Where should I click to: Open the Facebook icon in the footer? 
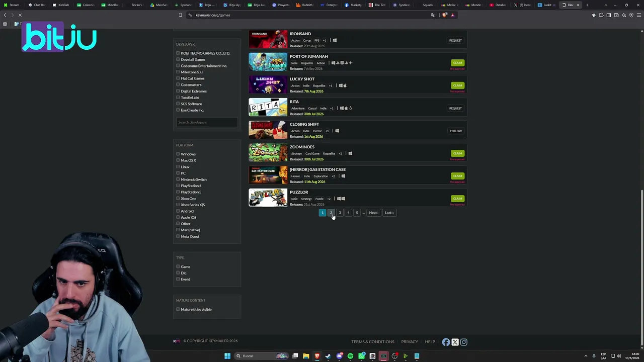click(x=446, y=342)
